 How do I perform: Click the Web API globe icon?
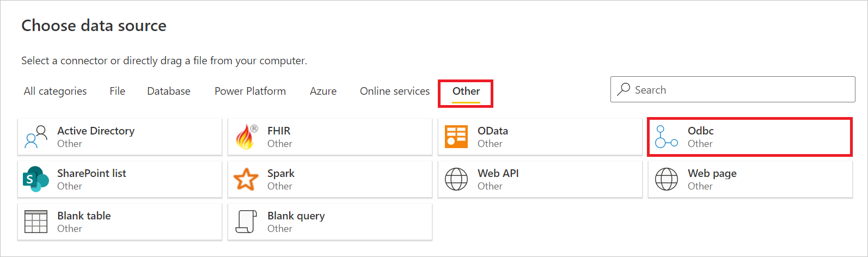pyautogui.click(x=456, y=179)
